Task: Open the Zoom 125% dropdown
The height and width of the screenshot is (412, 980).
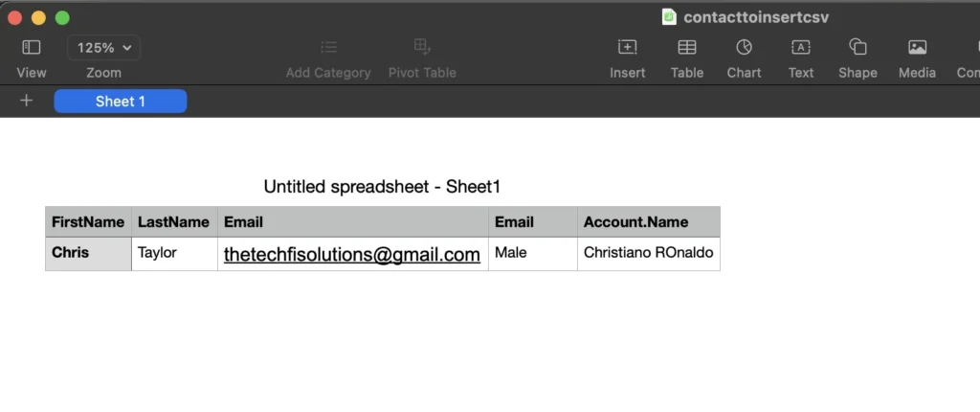Action: point(103,47)
